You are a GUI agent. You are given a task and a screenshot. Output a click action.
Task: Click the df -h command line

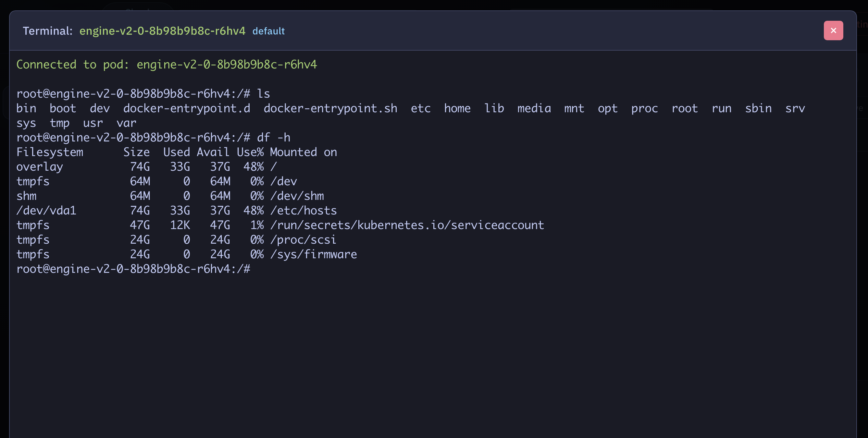click(153, 137)
